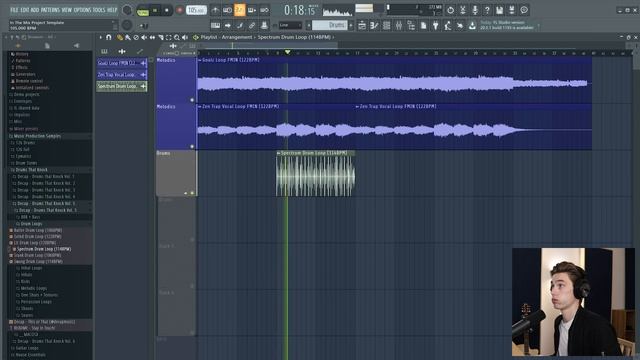
Task: Click the render audio export icon
Action: point(511,10)
